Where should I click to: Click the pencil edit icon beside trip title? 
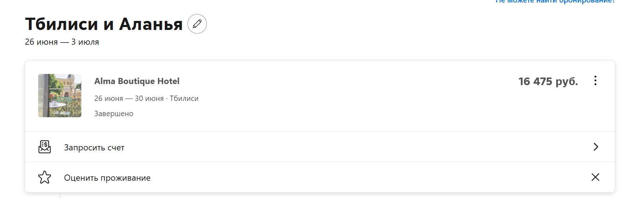tap(197, 24)
